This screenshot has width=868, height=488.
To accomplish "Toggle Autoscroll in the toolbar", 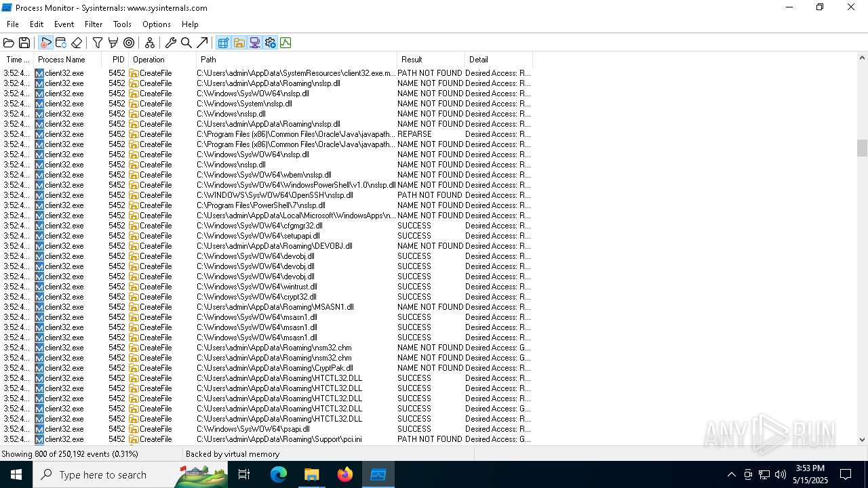I will 61,43.
